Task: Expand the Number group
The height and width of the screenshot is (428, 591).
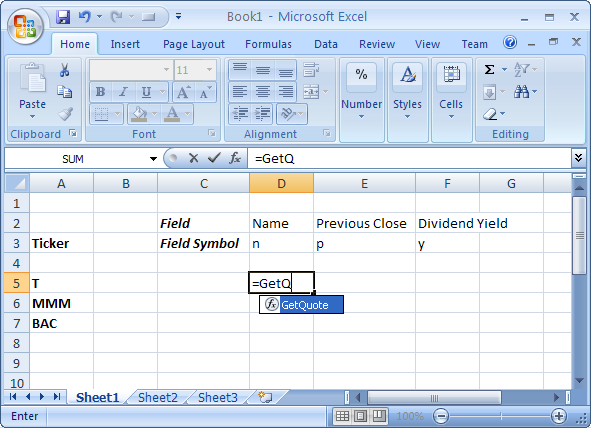Action: (361, 100)
